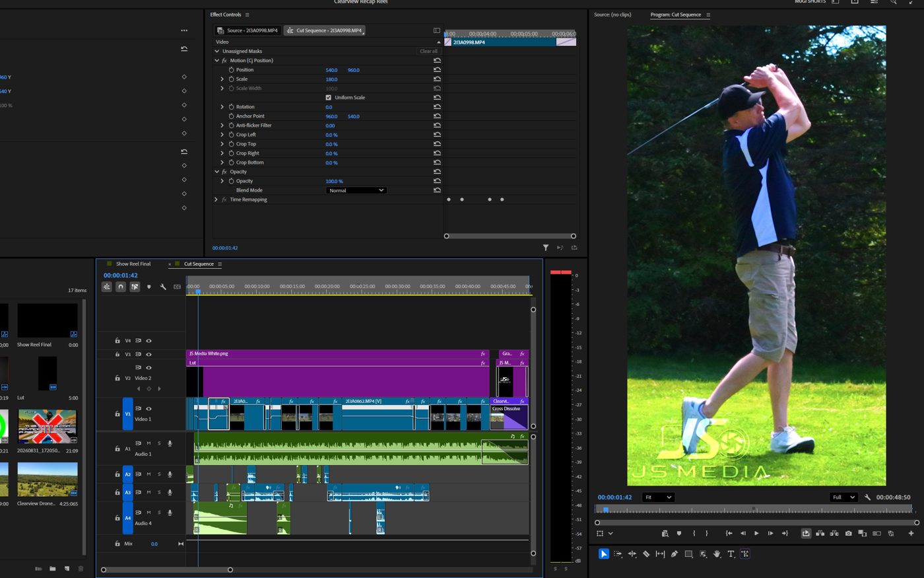Toggle Linked Selection in timeline
The height and width of the screenshot is (578, 924).
[x=135, y=287]
